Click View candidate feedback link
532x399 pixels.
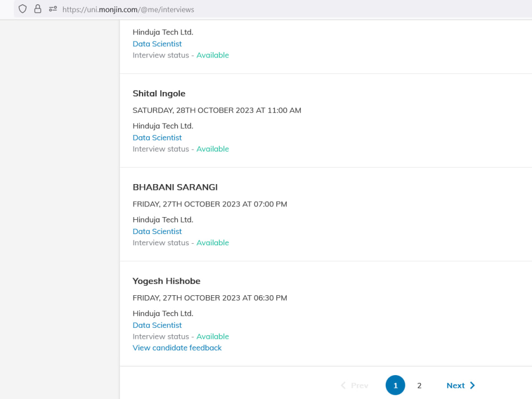click(177, 348)
